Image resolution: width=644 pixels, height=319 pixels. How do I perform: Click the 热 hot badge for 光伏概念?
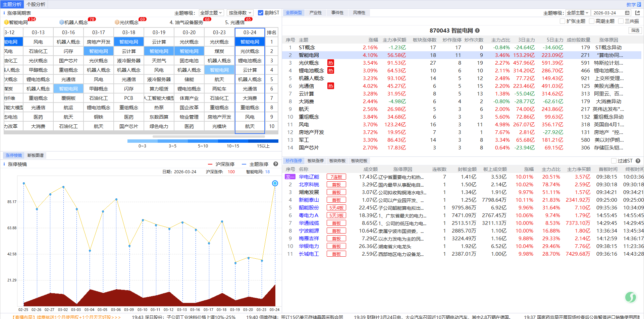tap(330, 63)
